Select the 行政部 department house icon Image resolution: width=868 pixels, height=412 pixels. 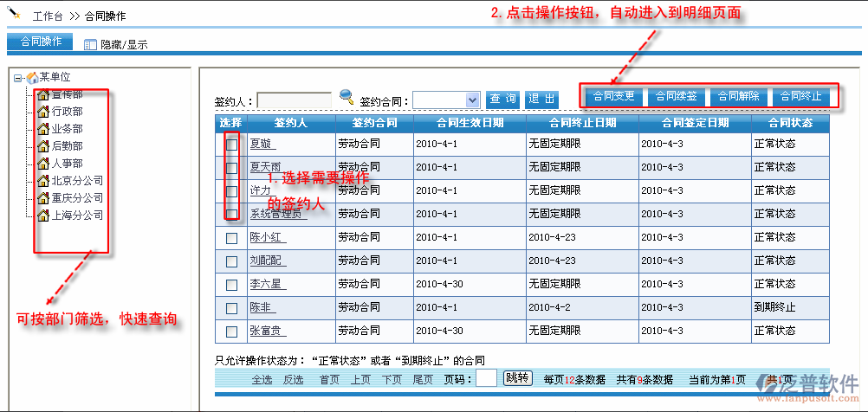(42, 112)
